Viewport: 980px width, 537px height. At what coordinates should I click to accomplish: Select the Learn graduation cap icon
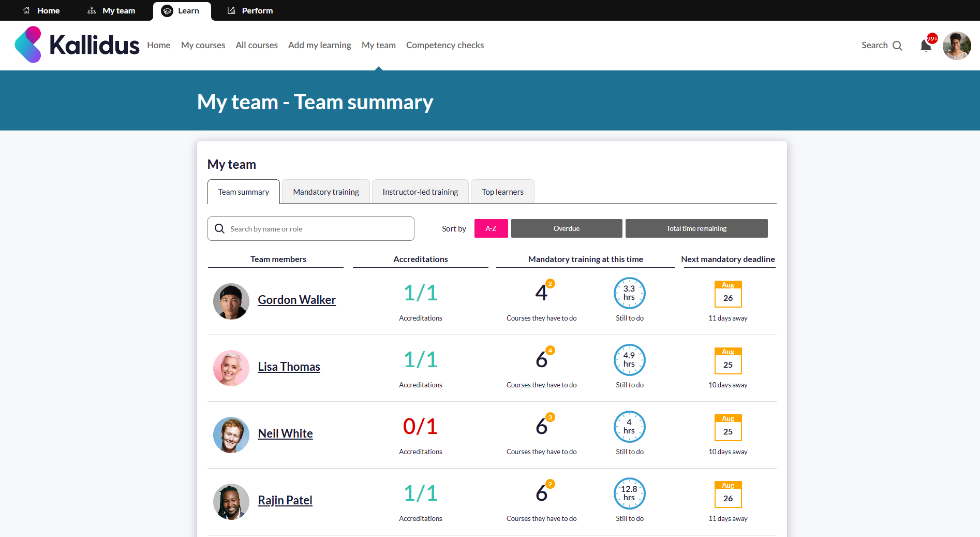[x=167, y=10]
